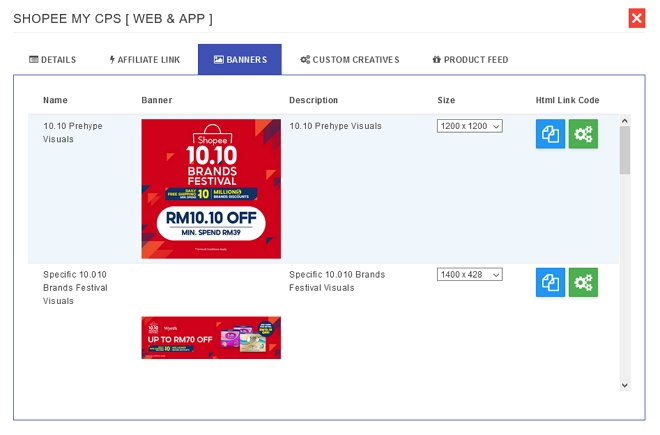660x435 pixels.
Task: Click the banner list scrollbar thumb
Action: tap(625, 150)
